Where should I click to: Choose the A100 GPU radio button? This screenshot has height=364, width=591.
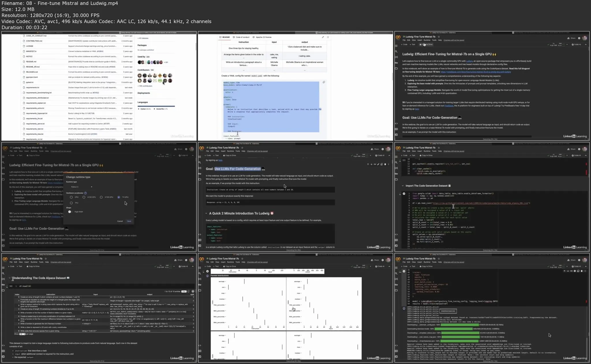84,197
